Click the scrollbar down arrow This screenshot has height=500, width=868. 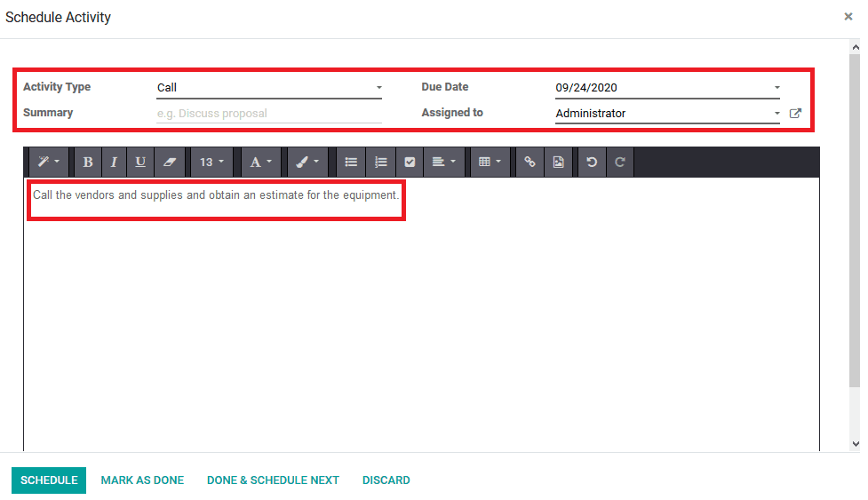(856, 443)
